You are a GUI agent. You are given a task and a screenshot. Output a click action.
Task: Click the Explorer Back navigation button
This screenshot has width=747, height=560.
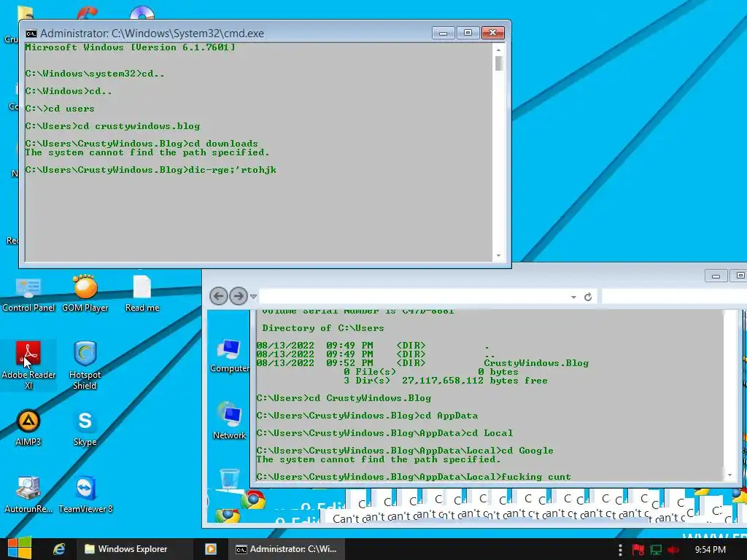pos(219,296)
